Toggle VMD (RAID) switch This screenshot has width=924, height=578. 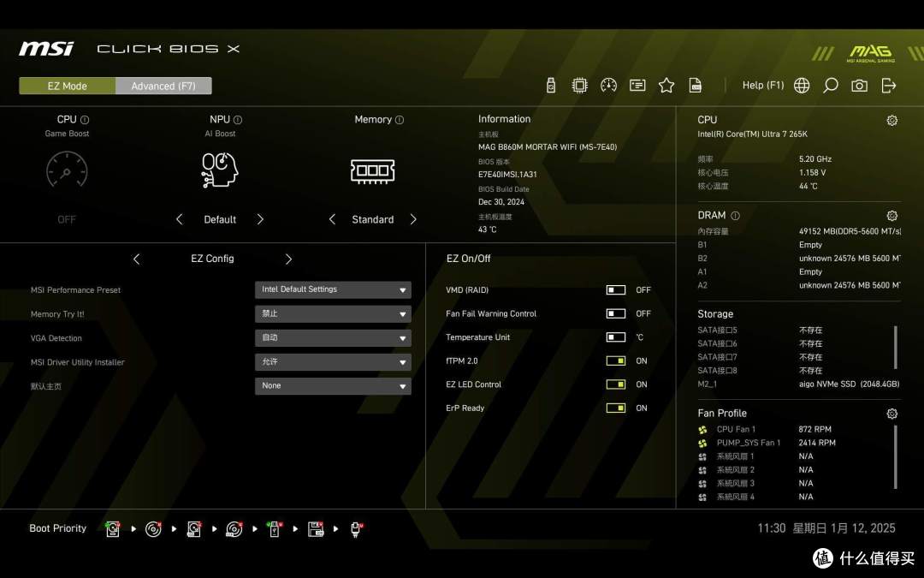(616, 289)
